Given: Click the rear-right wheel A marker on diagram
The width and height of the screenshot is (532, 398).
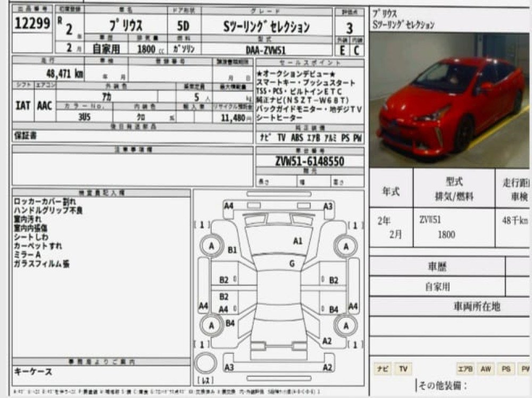Looking at the screenshot, I should point(346,324).
